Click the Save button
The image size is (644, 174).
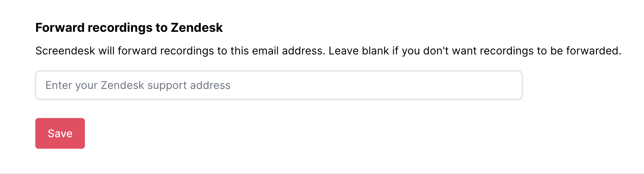coord(60,133)
